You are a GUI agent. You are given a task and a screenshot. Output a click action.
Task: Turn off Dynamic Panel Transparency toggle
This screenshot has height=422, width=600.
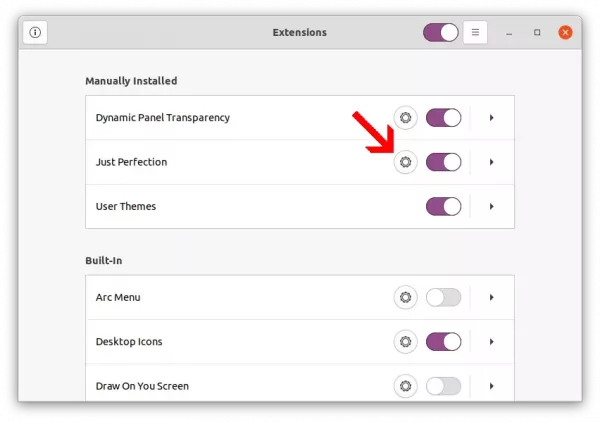[443, 117]
